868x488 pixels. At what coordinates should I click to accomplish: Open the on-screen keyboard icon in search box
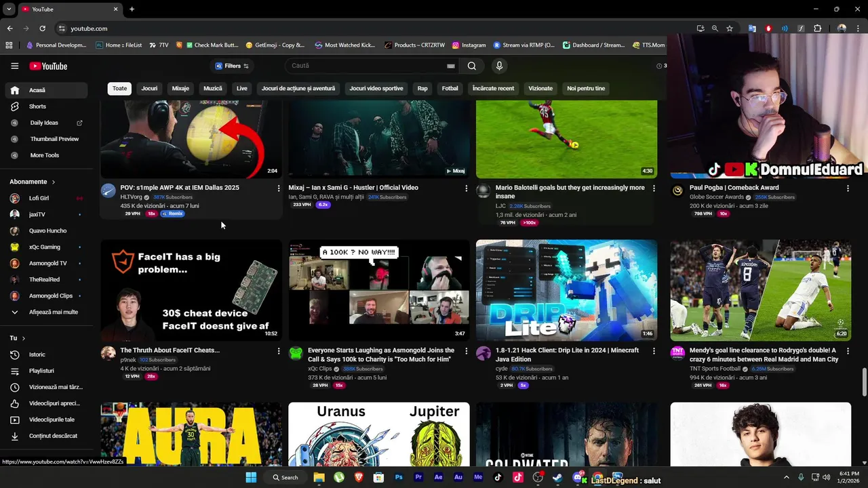450,66
